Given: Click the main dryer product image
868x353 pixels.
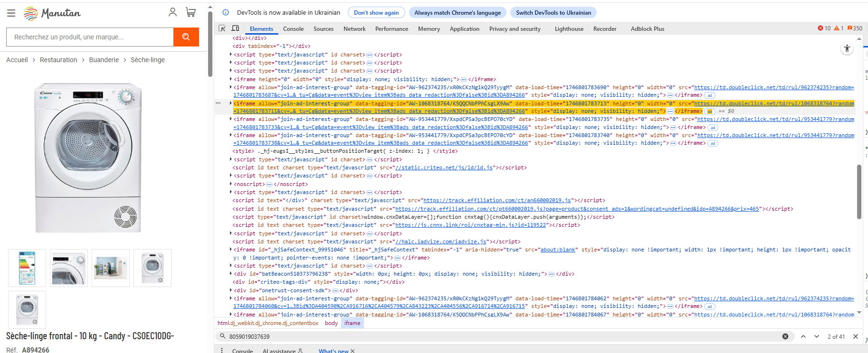Looking at the screenshot, I should [88, 158].
